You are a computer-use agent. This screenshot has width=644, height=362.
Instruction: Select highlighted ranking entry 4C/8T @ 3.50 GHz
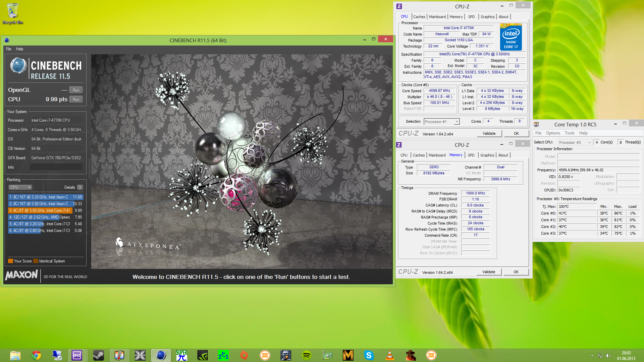(46, 210)
